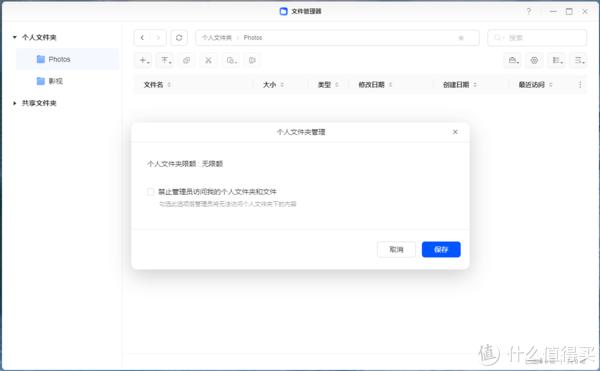Expand the 共享文件夹 tree node
600x371 pixels.
coord(15,103)
